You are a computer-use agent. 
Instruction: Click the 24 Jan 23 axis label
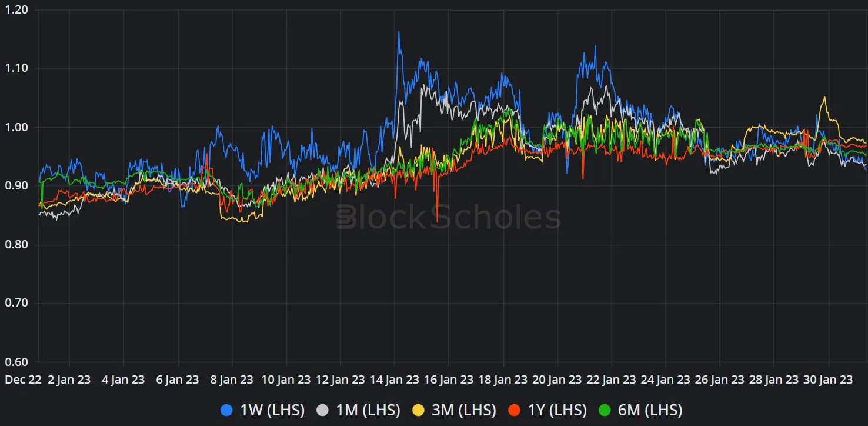click(x=665, y=380)
